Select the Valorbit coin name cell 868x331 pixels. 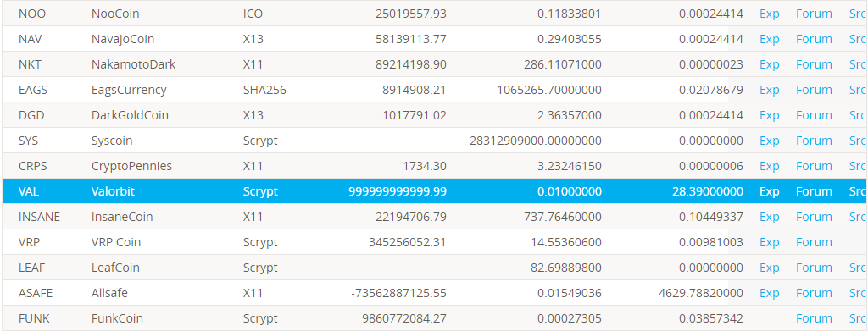113,192
